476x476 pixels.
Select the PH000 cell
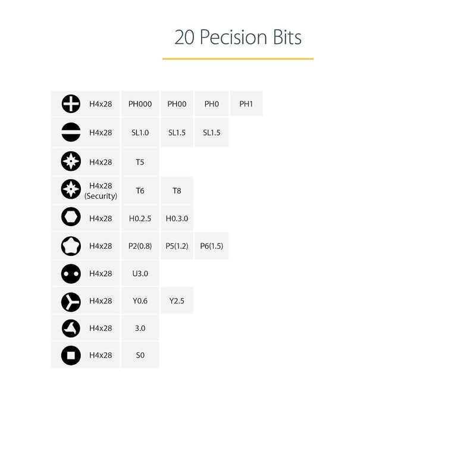(x=140, y=104)
